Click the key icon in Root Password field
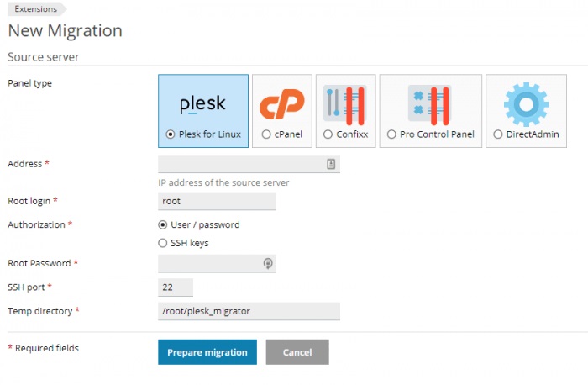 tap(268, 263)
